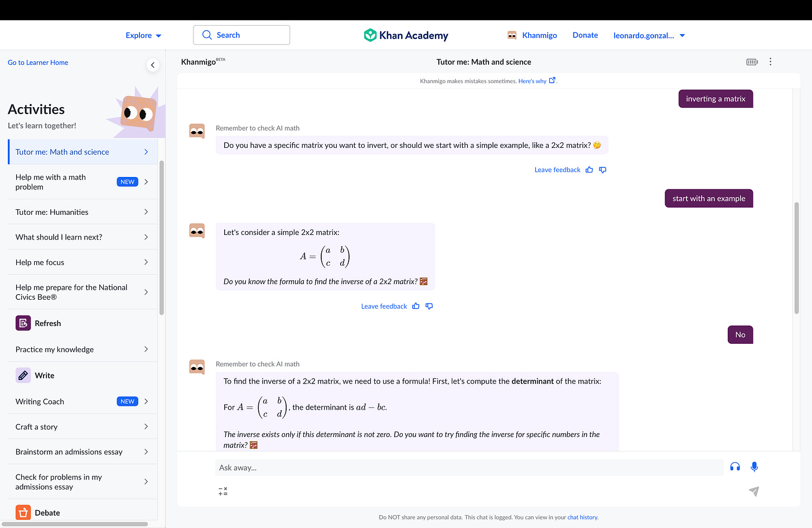The image size is (812, 528).
Task: Expand the National Civics Bee chevron
Action: [x=146, y=292]
